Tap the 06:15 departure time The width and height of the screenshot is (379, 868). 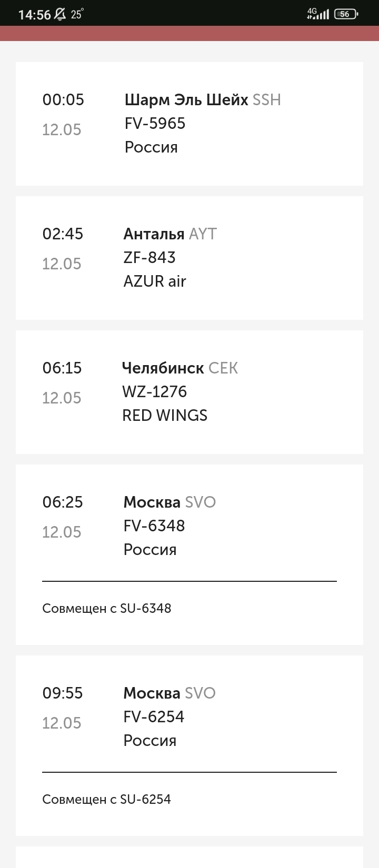pos(62,368)
